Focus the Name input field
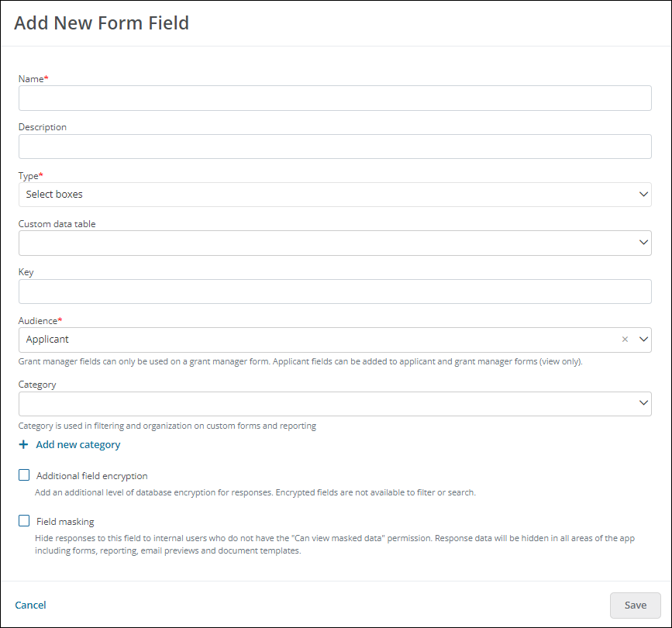672x628 pixels. [335, 98]
